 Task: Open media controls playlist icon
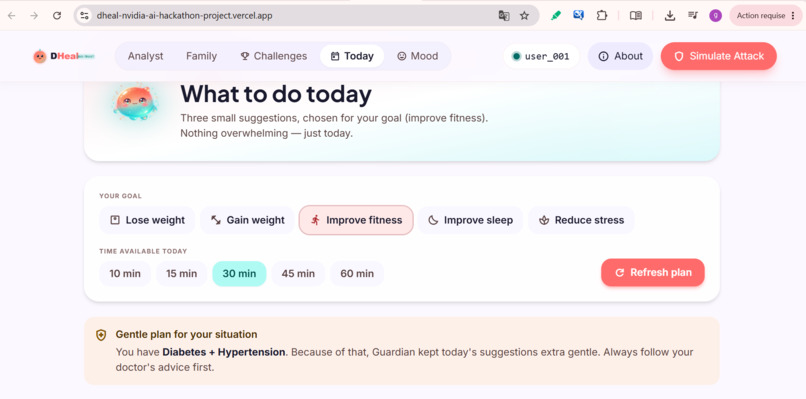point(693,15)
